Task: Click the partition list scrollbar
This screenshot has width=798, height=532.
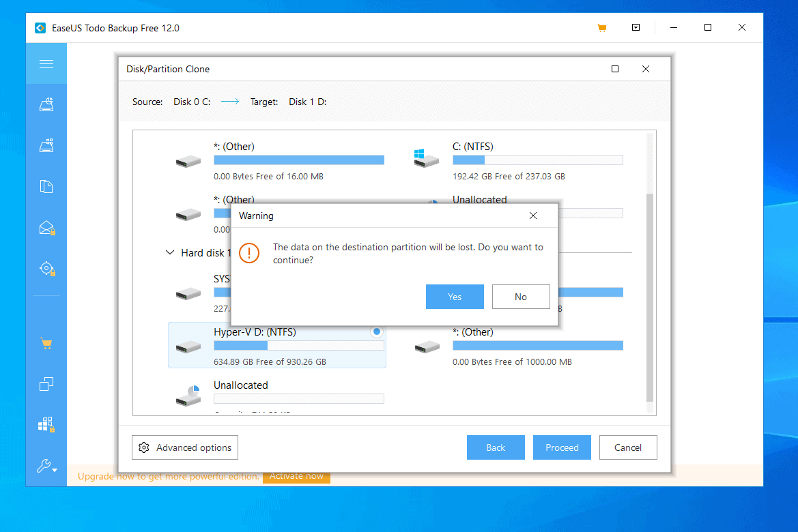Action: point(649,297)
